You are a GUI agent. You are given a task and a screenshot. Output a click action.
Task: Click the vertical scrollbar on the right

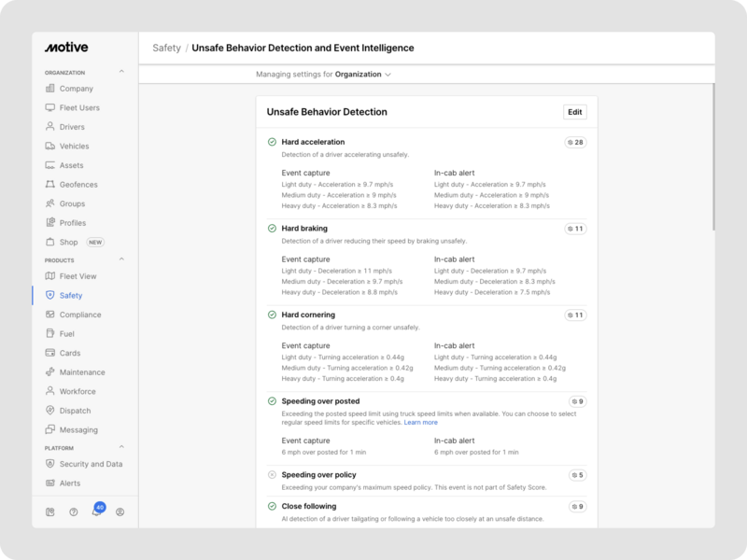point(712,159)
